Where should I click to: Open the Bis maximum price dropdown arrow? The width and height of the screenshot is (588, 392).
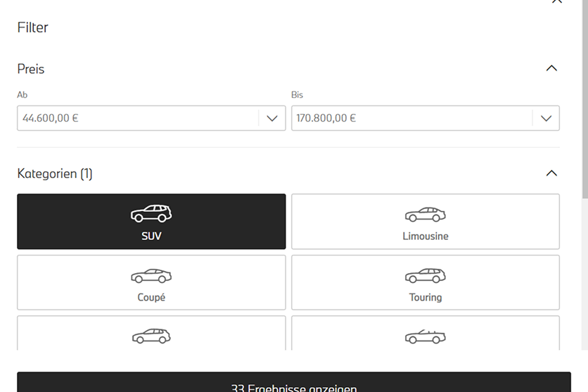click(x=546, y=118)
